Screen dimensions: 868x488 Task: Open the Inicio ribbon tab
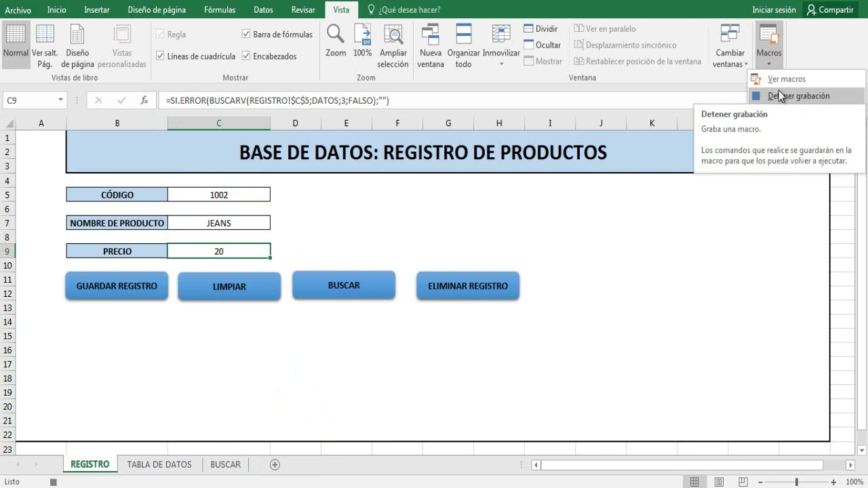pos(57,10)
